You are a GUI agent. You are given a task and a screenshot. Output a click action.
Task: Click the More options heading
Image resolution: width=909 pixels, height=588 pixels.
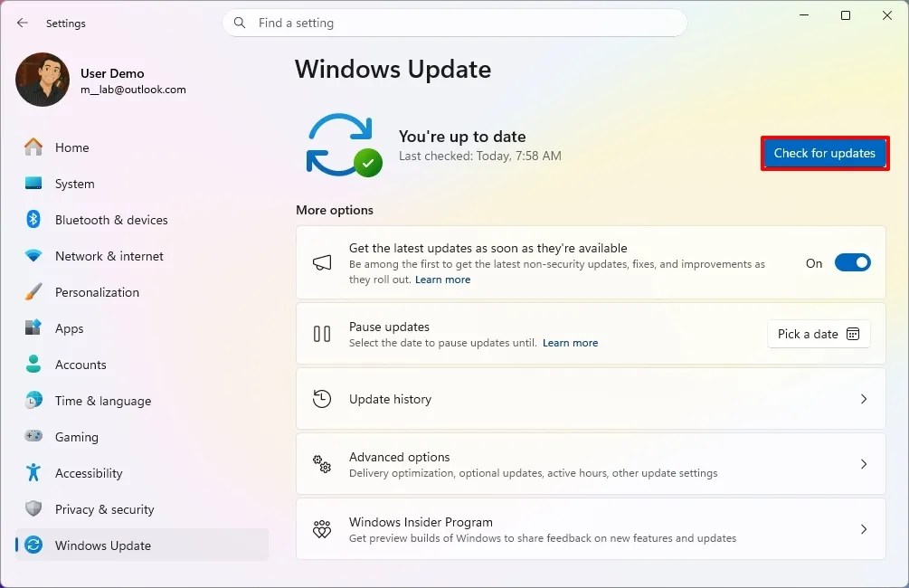tap(335, 210)
